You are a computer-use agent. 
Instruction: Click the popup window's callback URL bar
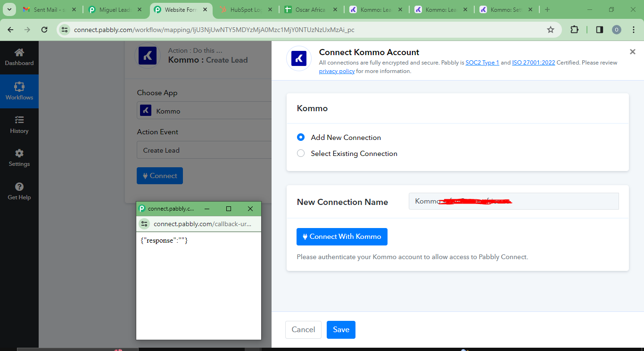point(203,224)
